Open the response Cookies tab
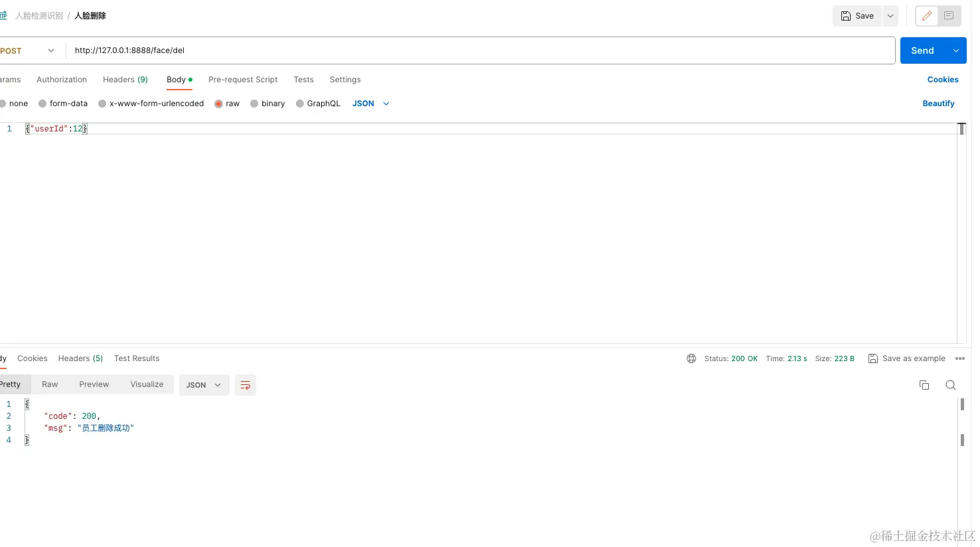 (33, 358)
